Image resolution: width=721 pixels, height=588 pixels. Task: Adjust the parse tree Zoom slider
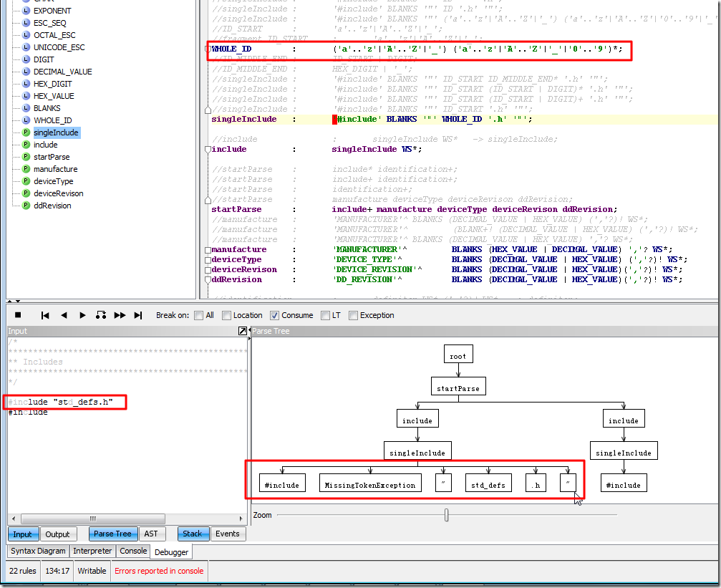point(447,515)
